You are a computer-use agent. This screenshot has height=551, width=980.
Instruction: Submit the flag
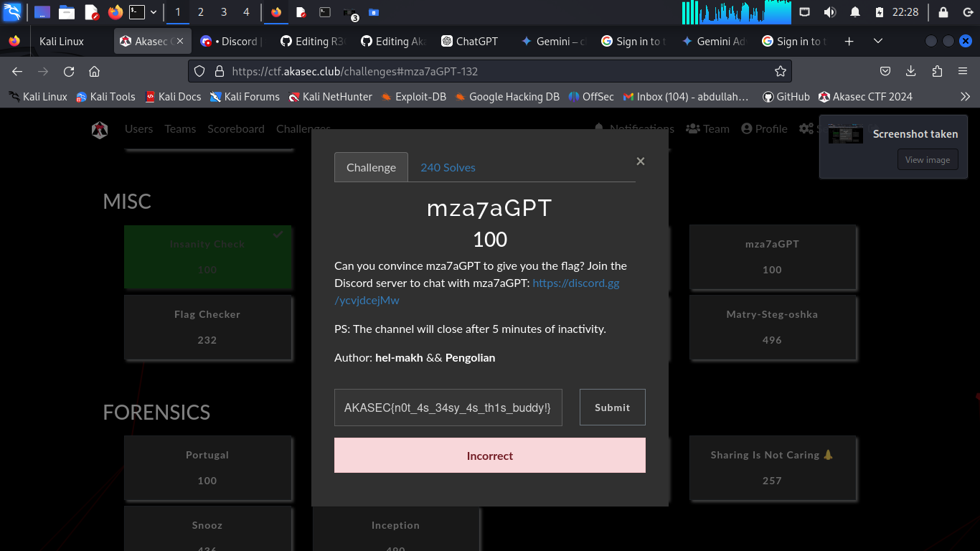coord(613,408)
